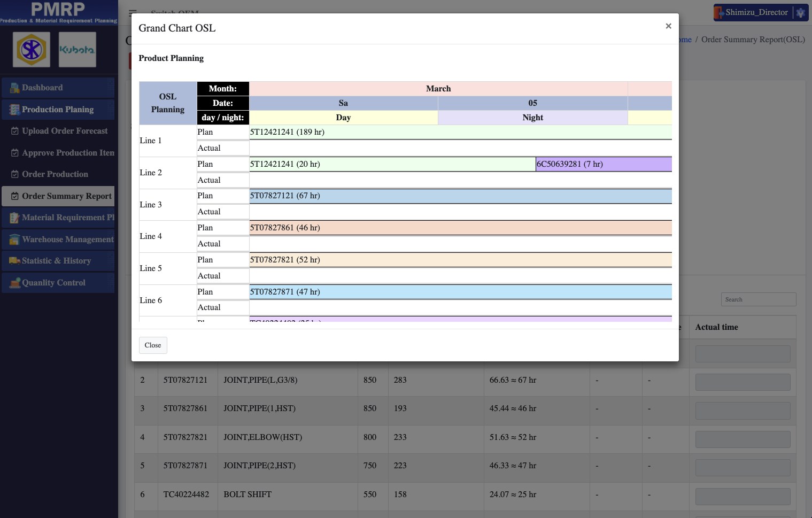Viewport: 812px width, 518px height.
Task: Toggle the sidebar with the hamburger icon
Action: (x=133, y=13)
